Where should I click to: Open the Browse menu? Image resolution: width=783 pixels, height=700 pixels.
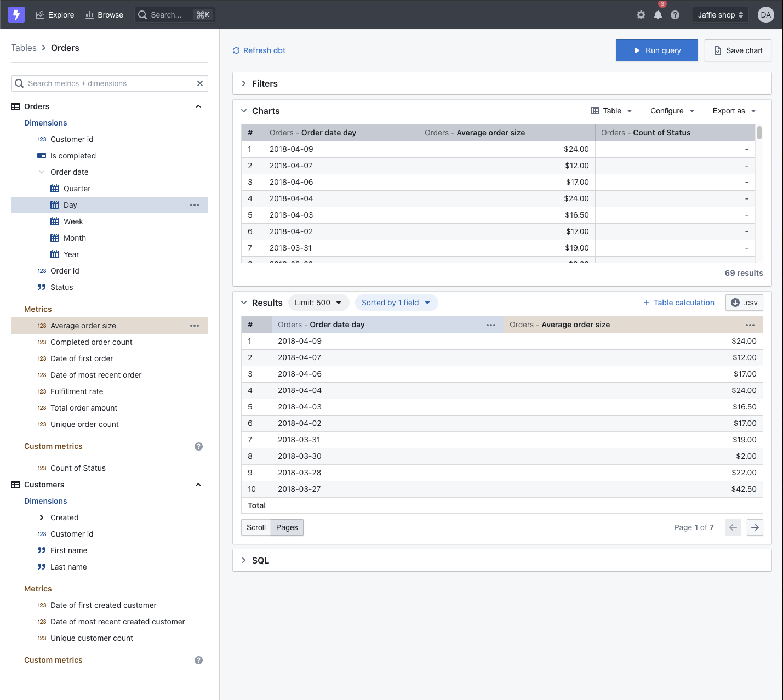pos(104,15)
